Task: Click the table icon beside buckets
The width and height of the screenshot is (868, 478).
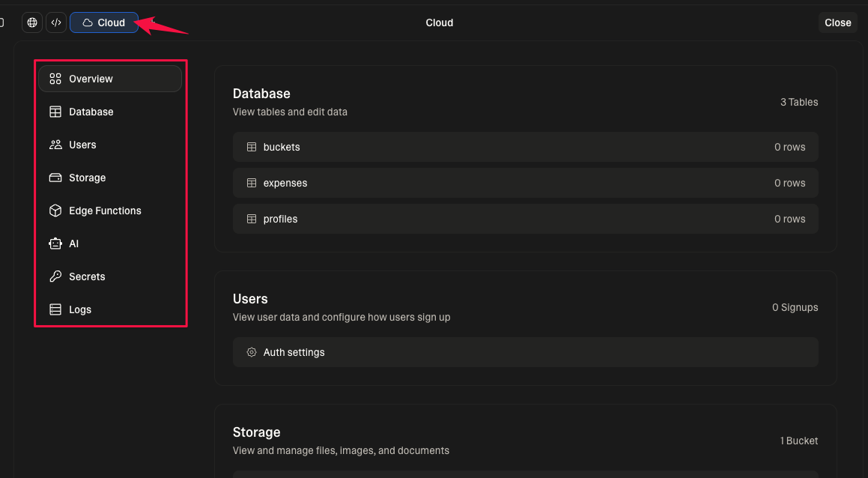Action: pos(251,147)
